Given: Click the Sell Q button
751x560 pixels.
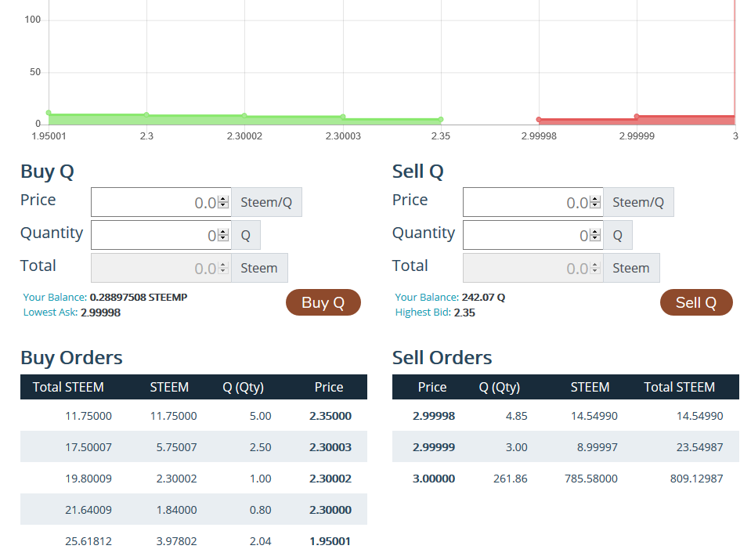Looking at the screenshot, I should tap(695, 302).
